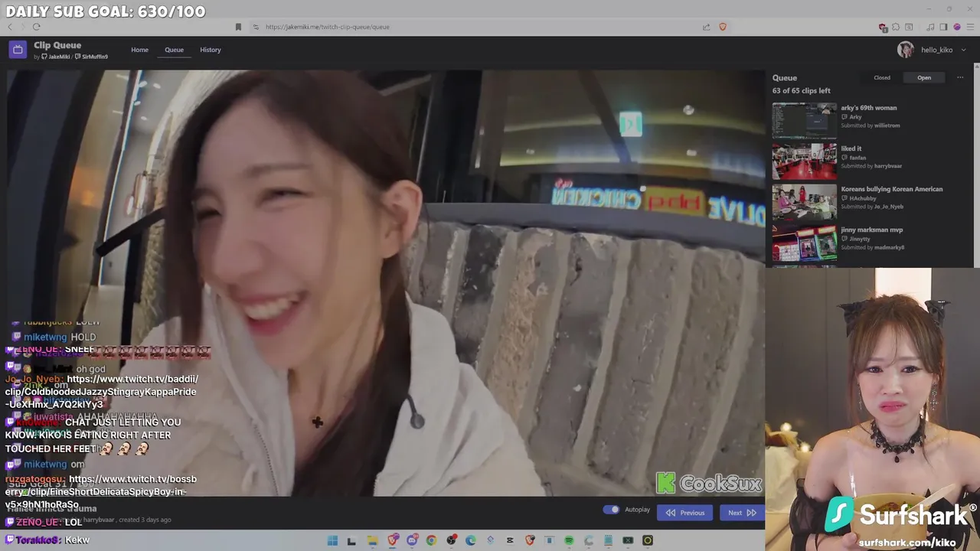
Task: Toggle the Autoplay switch
Action: coord(611,510)
